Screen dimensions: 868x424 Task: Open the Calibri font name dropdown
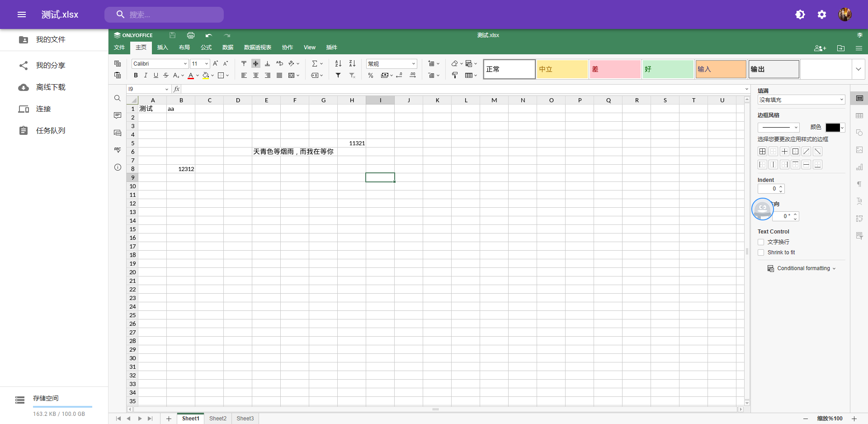[x=185, y=64]
